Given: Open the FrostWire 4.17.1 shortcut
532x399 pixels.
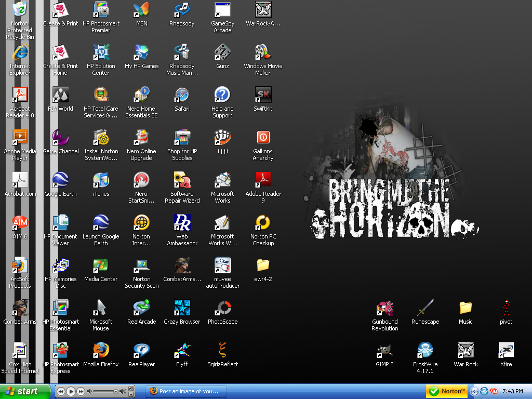Looking at the screenshot, I should pos(425,350).
